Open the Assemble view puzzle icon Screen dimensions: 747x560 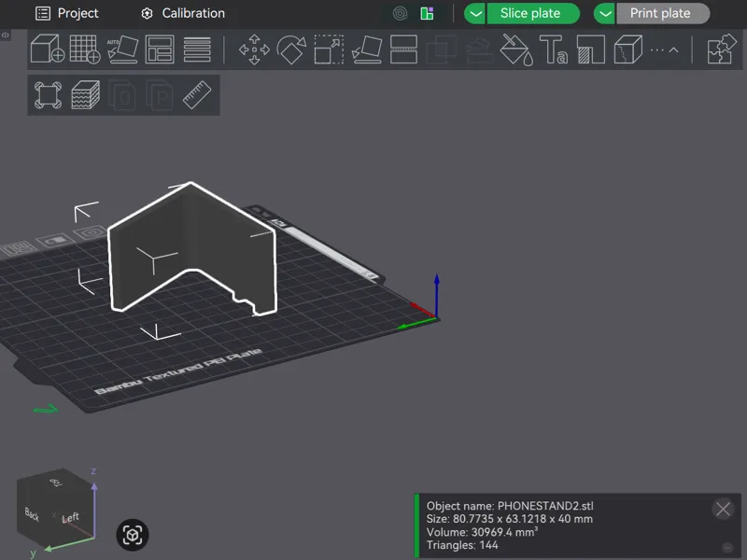tap(721, 49)
